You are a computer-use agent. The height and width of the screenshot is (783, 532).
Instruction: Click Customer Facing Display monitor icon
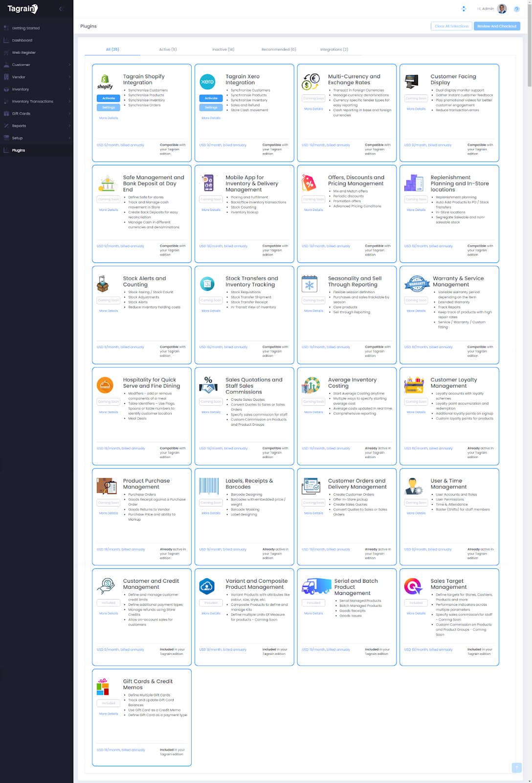(x=412, y=82)
